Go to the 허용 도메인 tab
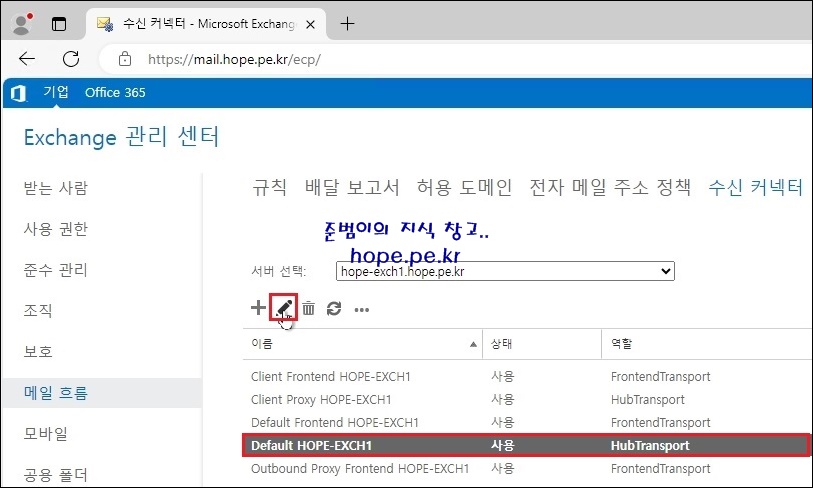 pyautogui.click(x=465, y=187)
